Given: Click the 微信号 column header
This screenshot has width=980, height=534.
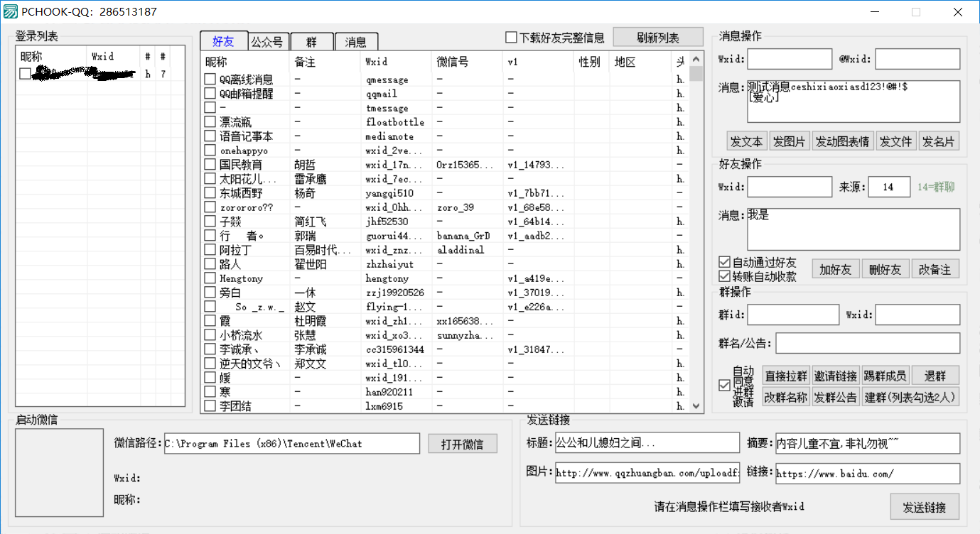Looking at the screenshot, I should [468, 62].
